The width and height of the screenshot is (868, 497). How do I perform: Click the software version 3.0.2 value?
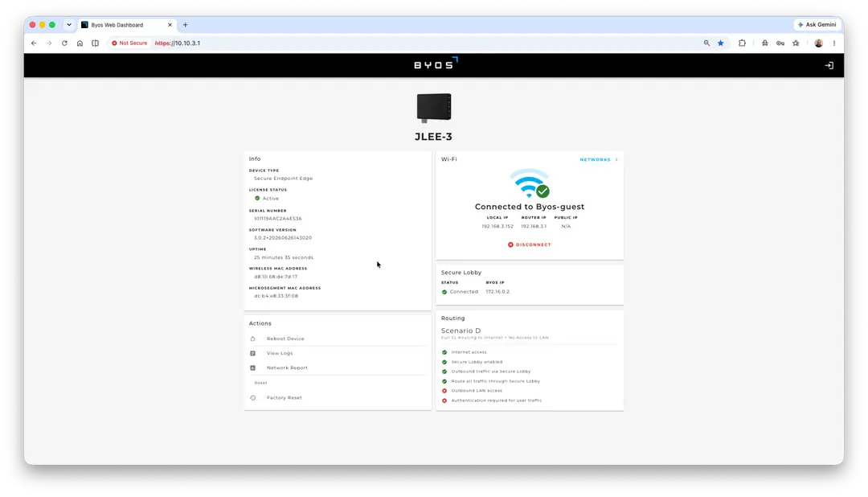click(283, 238)
